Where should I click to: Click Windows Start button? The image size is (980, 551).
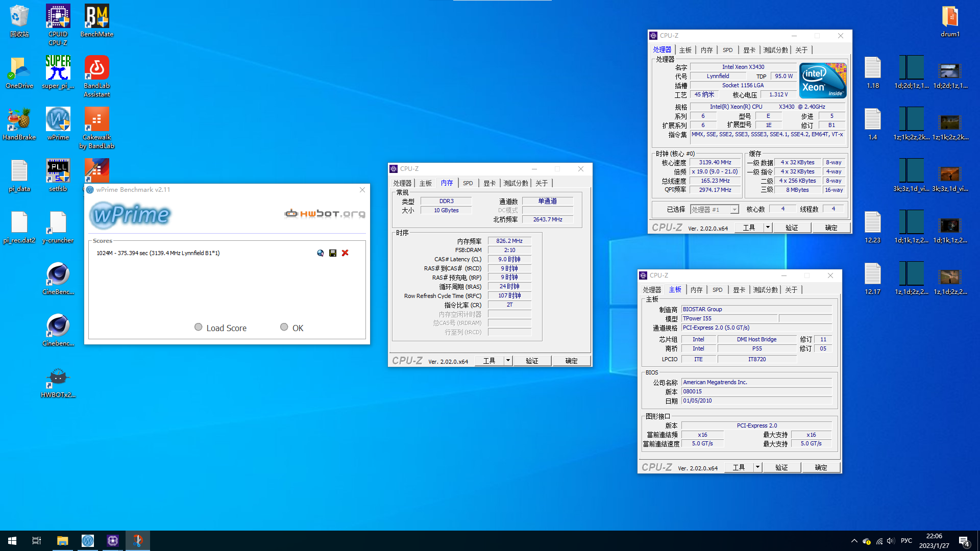(x=12, y=541)
